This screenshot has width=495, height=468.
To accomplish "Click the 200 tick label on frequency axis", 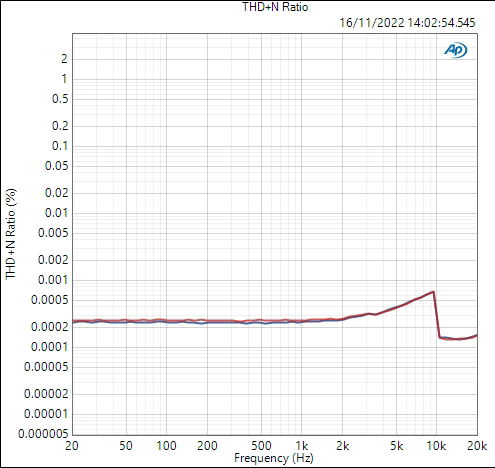I will 207,446.
